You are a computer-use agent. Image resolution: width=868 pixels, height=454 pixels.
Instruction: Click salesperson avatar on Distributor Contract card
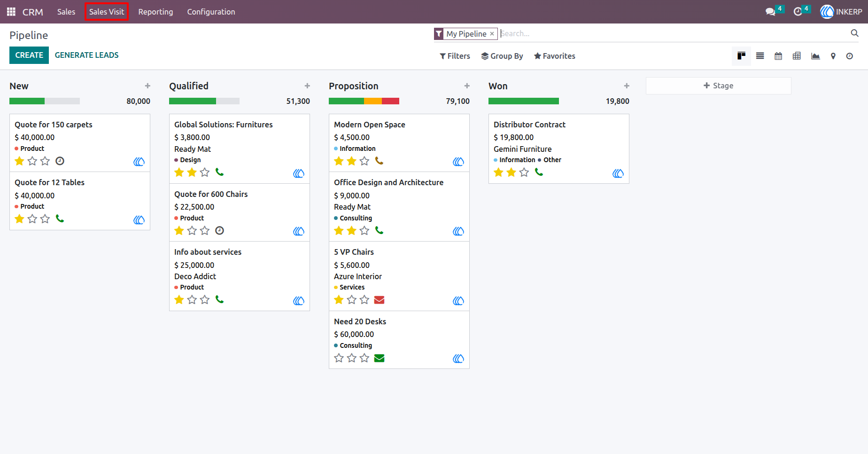pos(618,173)
